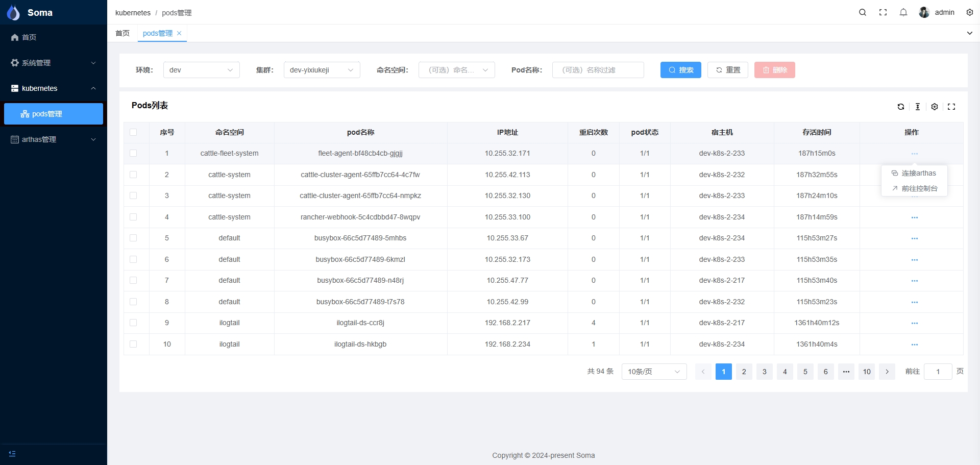Expand Pods table to fullscreen
The image size is (980, 465).
pos(951,107)
